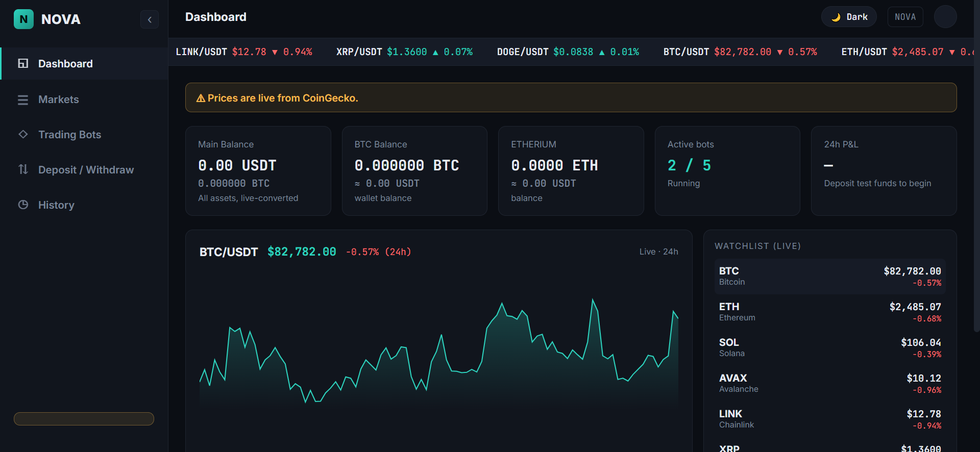This screenshot has height=452, width=980.
Task: Select LINK/USDT in the ticker bar
Action: (244, 52)
